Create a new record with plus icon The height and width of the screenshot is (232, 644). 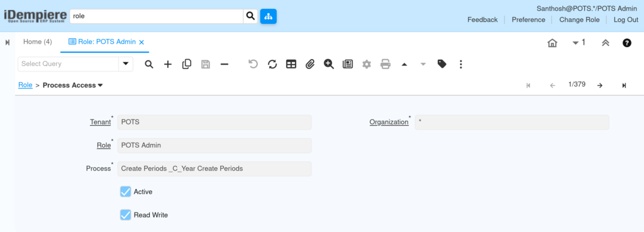(167, 64)
